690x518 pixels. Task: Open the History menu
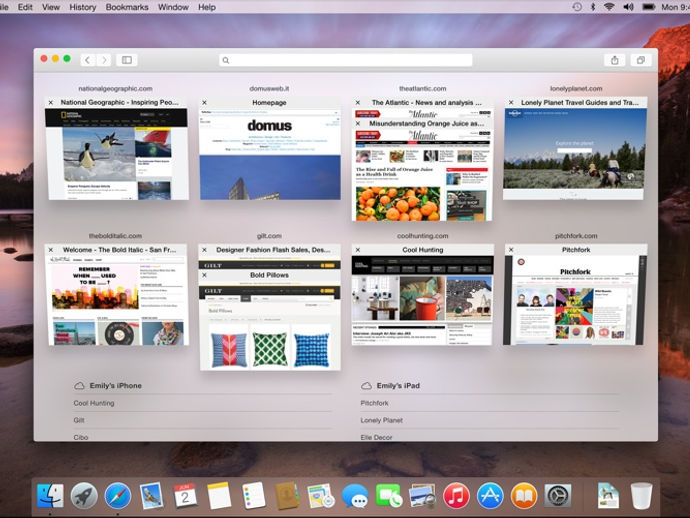[x=83, y=7]
